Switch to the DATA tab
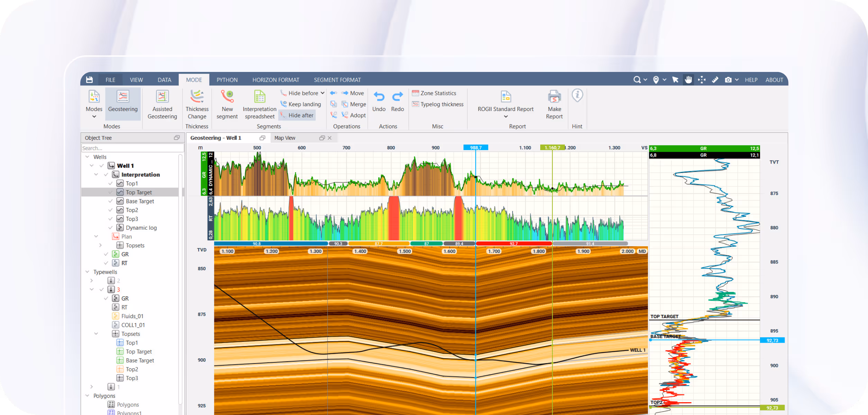This screenshot has height=415, width=868. coord(164,80)
